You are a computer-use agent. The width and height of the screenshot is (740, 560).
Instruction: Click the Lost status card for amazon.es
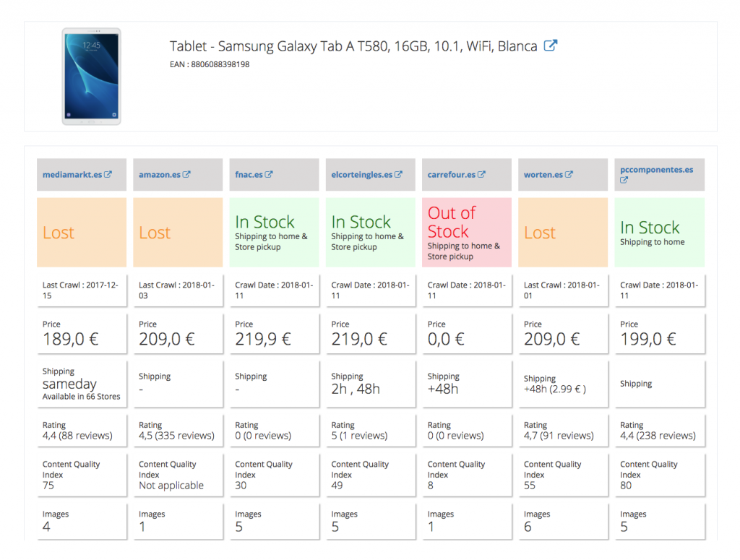click(x=178, y=233)
